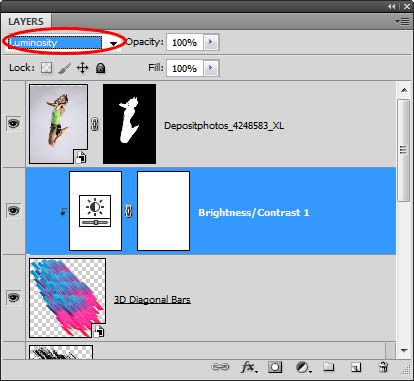Open the Layers panel options menu

coord(403,21)
